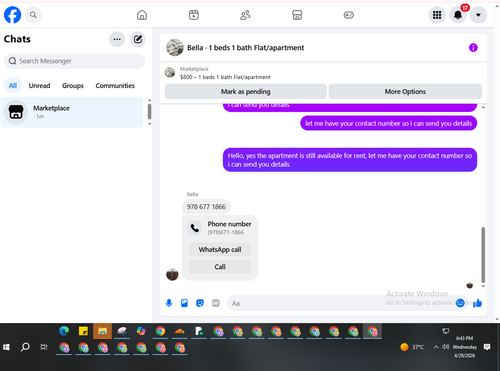Viewport: 500px width, 371px height.
Task: Start a new message with compose icon
Action: point(138,39)
